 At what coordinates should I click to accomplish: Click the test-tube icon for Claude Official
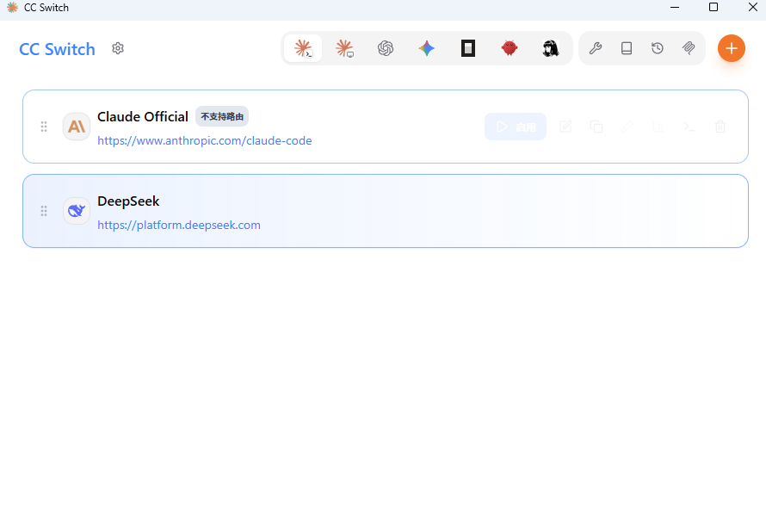click(x=627, y=127)
